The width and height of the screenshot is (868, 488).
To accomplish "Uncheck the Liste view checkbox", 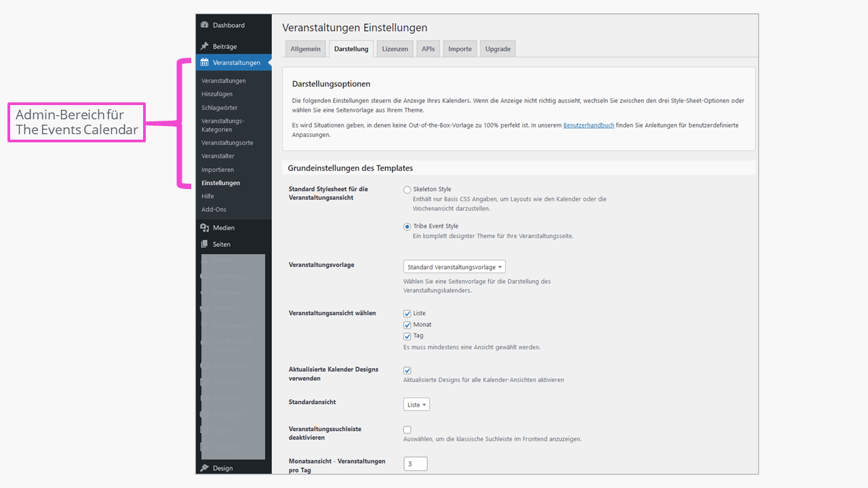I will click(408, 313).
